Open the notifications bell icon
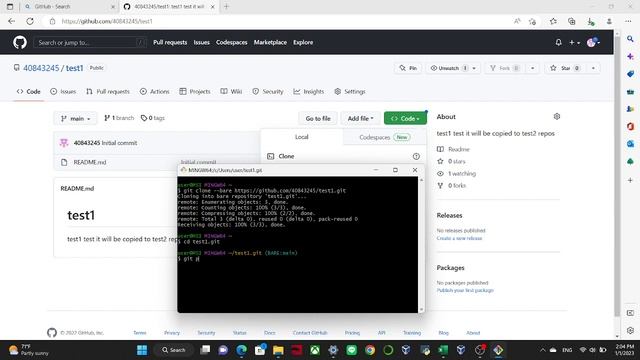The height and width of the screenshot is (360, 640). [558, 42]
